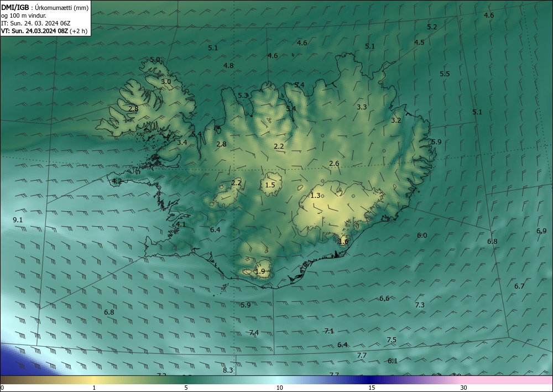553x392 pixels.
Task: Click the 3.4 value label
Action: [x=182, y=143]
